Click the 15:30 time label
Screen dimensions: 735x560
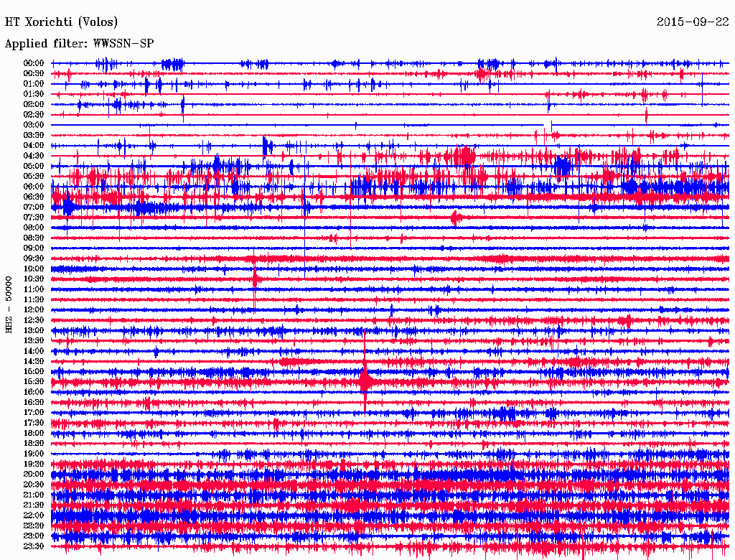tap(34, 382)
